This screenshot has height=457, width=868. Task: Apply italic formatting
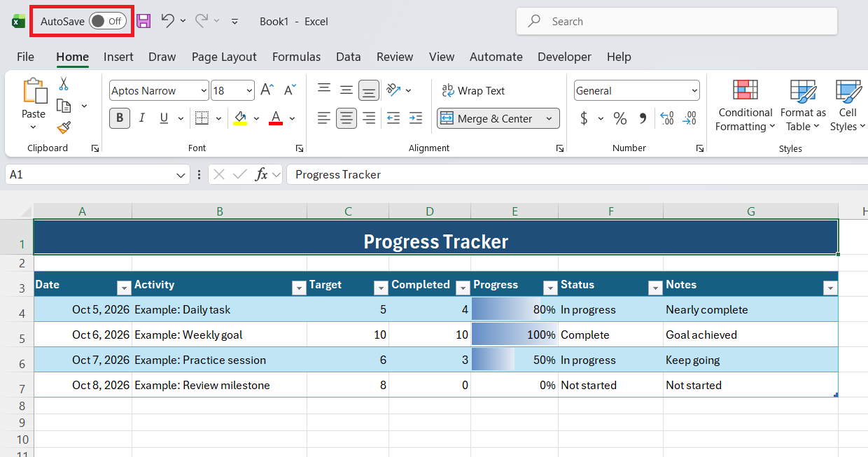click(x=142, y=118)
